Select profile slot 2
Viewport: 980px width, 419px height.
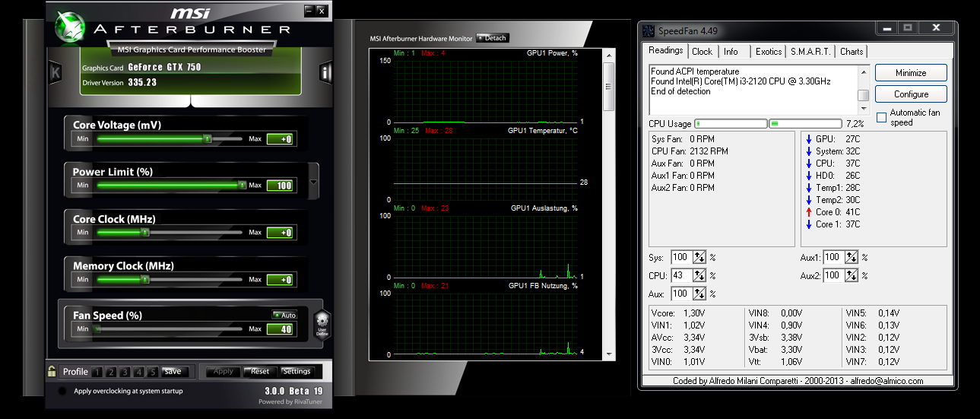click(111, 372)
